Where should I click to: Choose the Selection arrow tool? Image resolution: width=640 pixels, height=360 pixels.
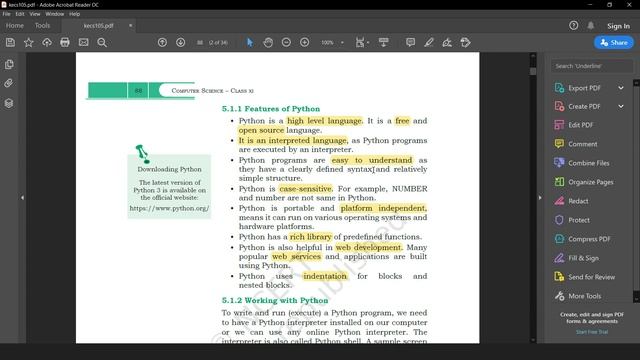250,42
